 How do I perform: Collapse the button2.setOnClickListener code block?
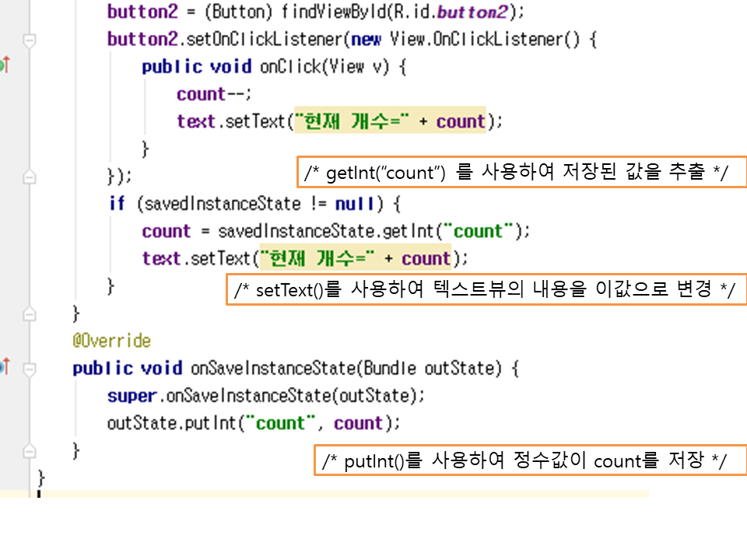pyautogui.click(x=30, y=40)
